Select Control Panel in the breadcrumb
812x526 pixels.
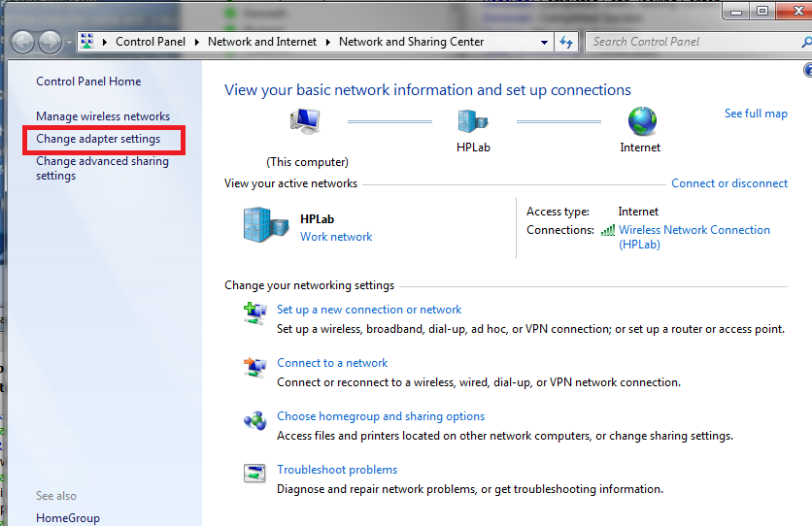click(x=150, y=42)
